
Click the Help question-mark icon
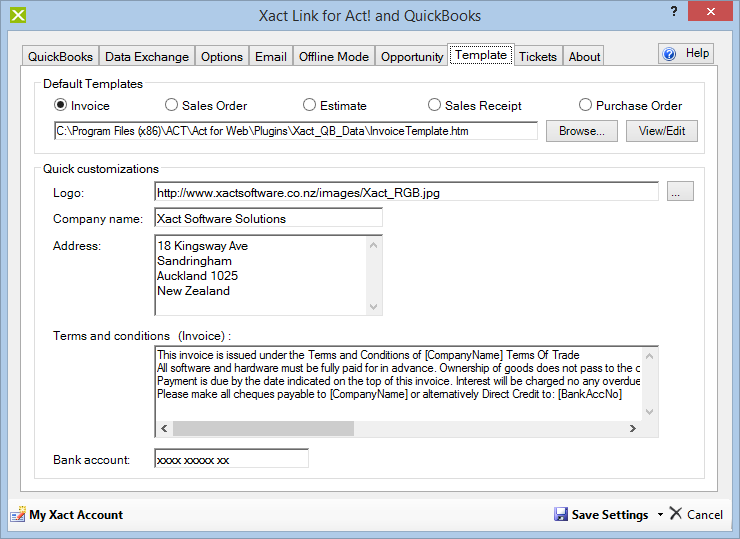tap(669, 54)
